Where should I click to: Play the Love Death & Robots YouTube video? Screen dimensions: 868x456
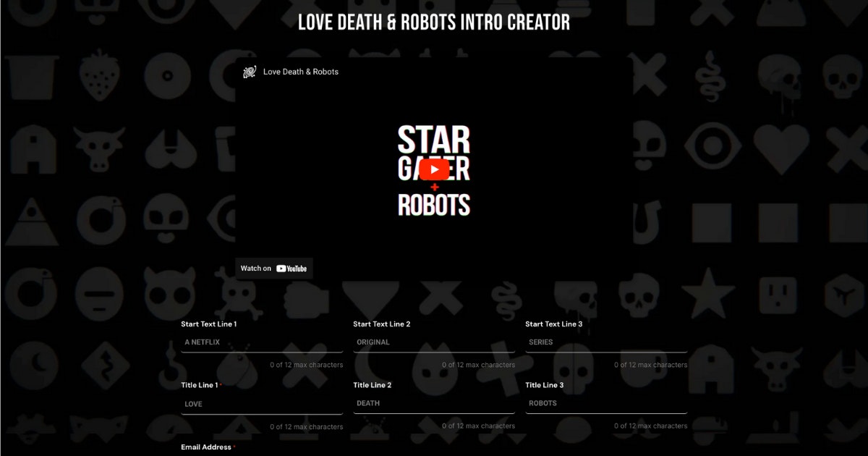(x=434, y=170)
